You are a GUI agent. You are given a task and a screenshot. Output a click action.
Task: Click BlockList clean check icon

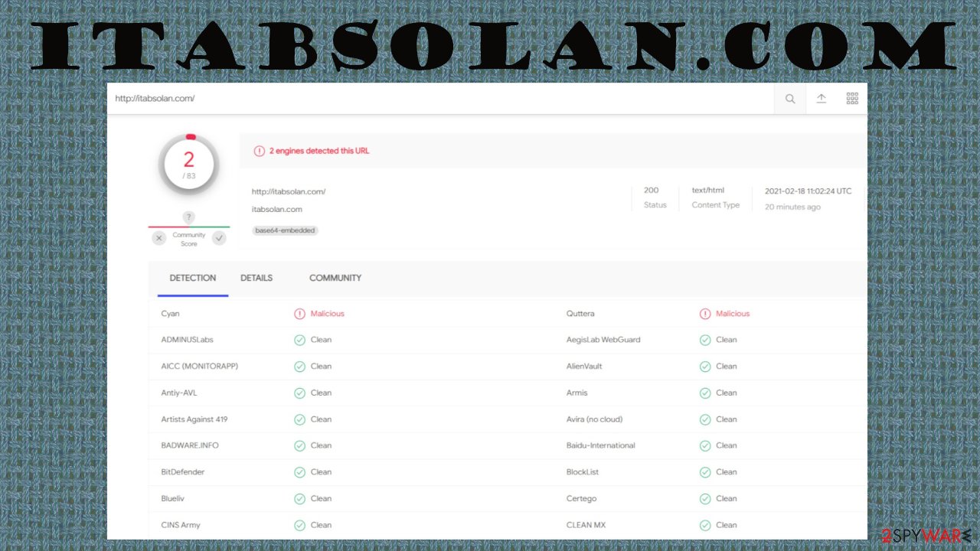pyautogui.click(x=705, y=472)
